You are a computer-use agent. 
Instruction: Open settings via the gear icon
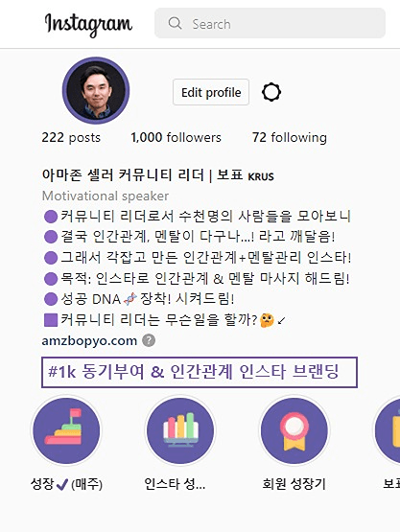pos(271,92)
